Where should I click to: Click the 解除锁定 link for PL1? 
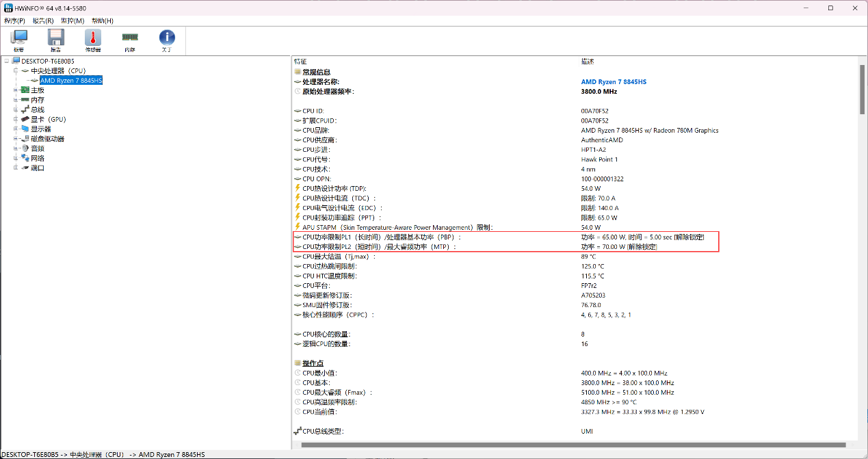689,237
